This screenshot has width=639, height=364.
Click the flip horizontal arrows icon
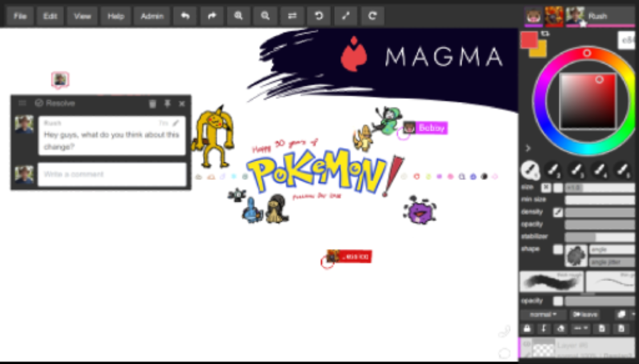pyautogui.click(x=292, y=16)
